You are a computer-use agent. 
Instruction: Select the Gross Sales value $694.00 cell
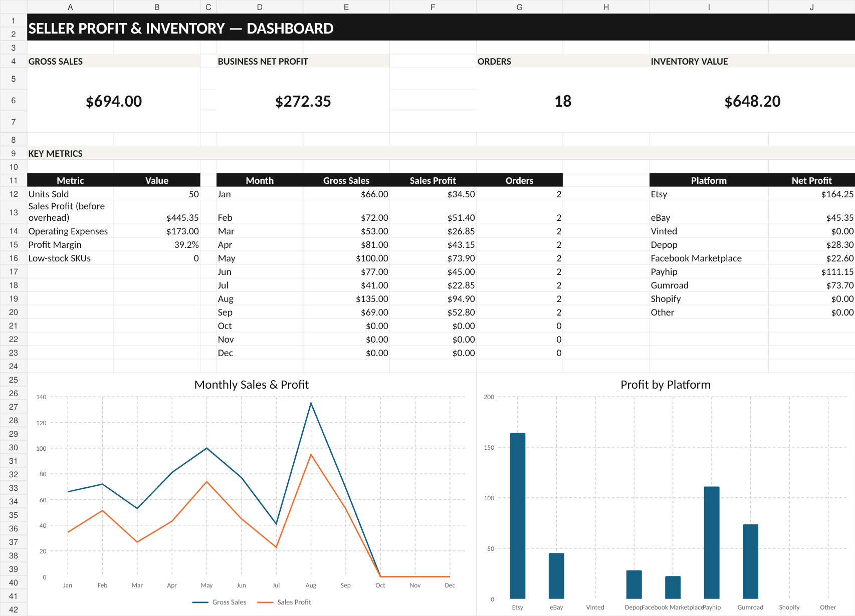click(x=114, y=100)
